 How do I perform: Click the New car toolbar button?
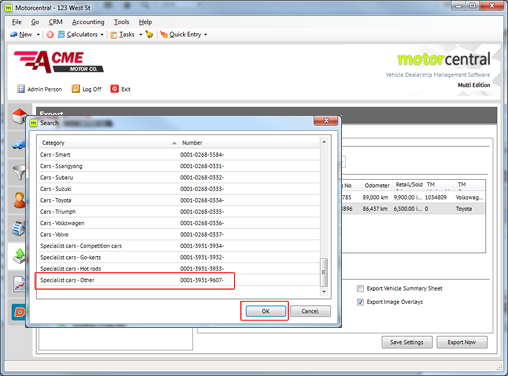(21, 34)
